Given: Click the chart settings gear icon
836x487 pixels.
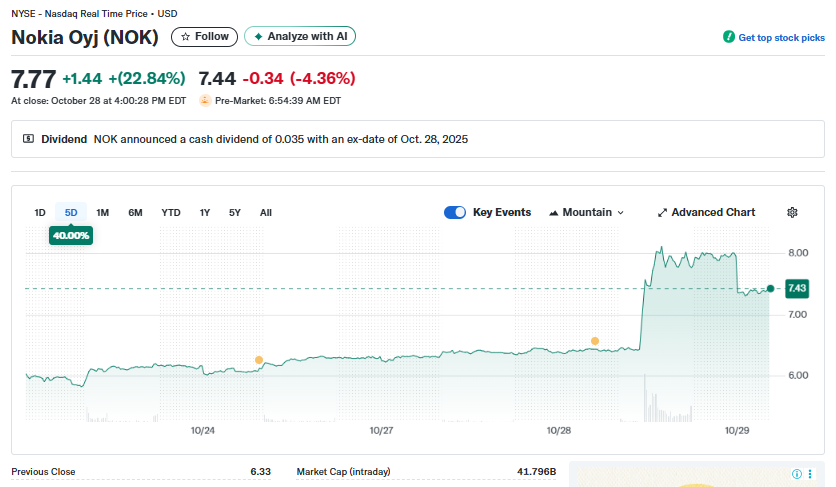Looking at the screenshot, I should click(792, 212).
